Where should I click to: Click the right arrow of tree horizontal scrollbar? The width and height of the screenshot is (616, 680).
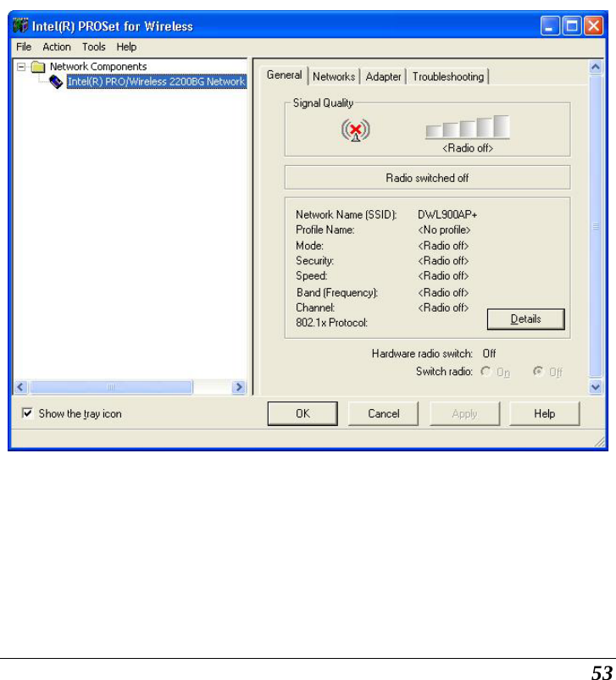pos(239,387)
